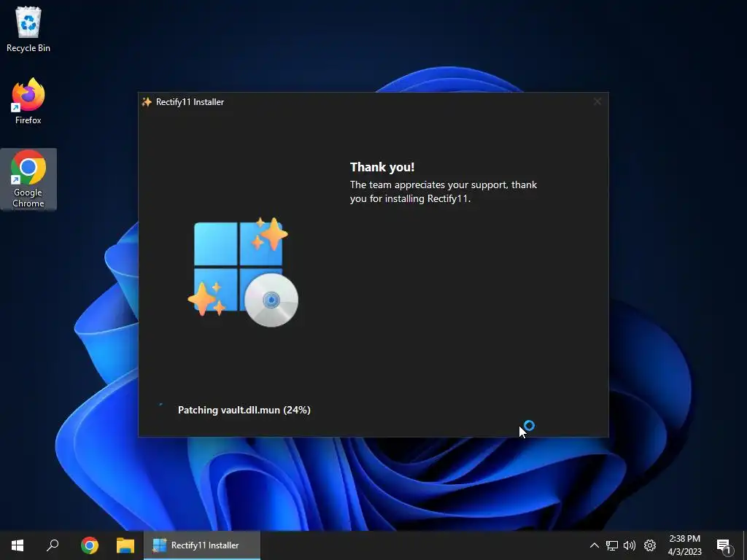Open File Explorer from the taskbar
This screenshot has height=560, width=747.
(x=125, y=545)
